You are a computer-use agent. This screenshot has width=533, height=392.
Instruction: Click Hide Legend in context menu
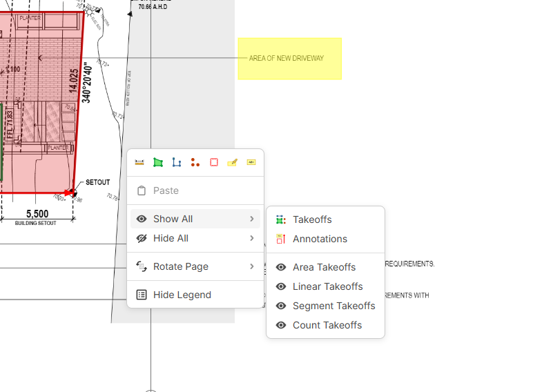182,295
